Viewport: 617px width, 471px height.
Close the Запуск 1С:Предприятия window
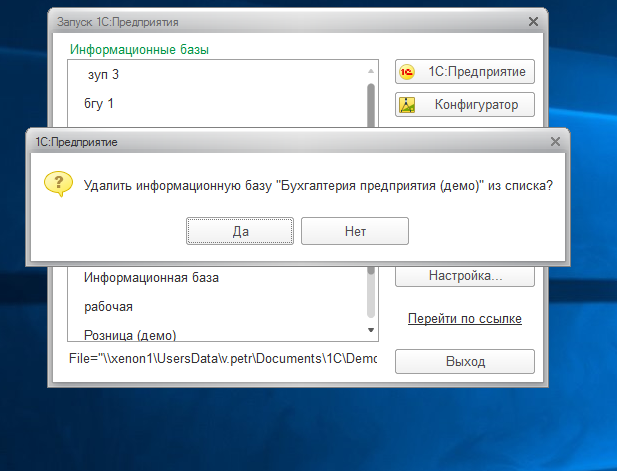click(533, 22)
